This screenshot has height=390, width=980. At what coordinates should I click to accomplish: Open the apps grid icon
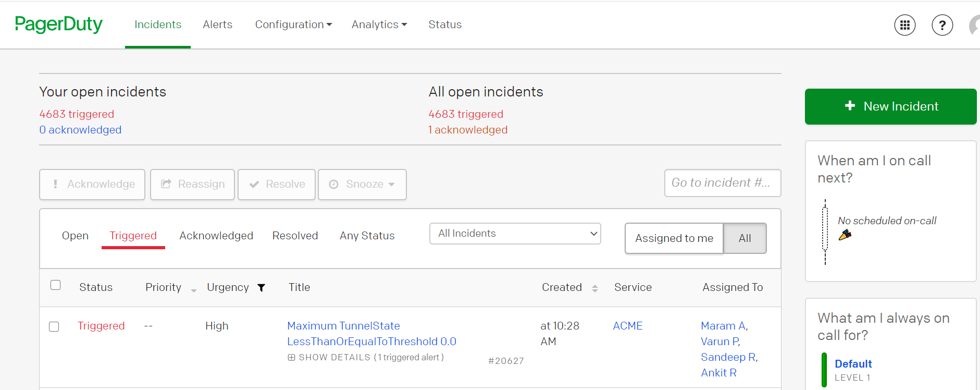pos(904,25)
